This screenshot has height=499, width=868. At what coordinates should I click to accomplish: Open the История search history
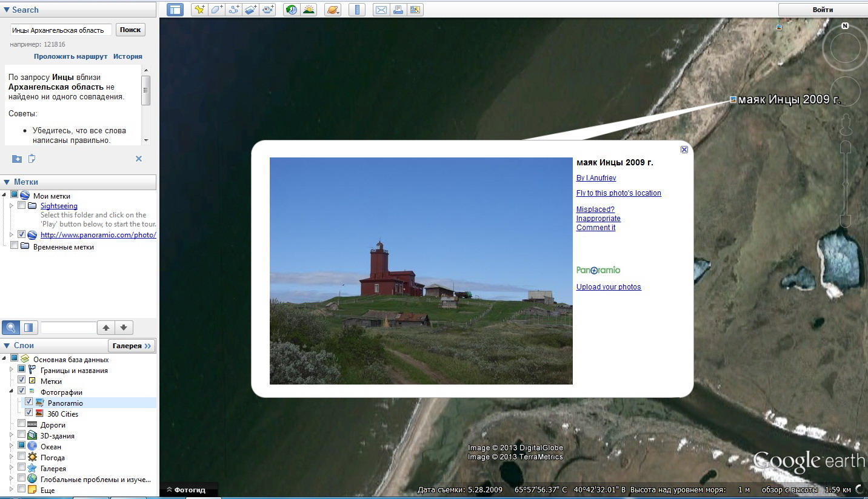tap(127, 56)
